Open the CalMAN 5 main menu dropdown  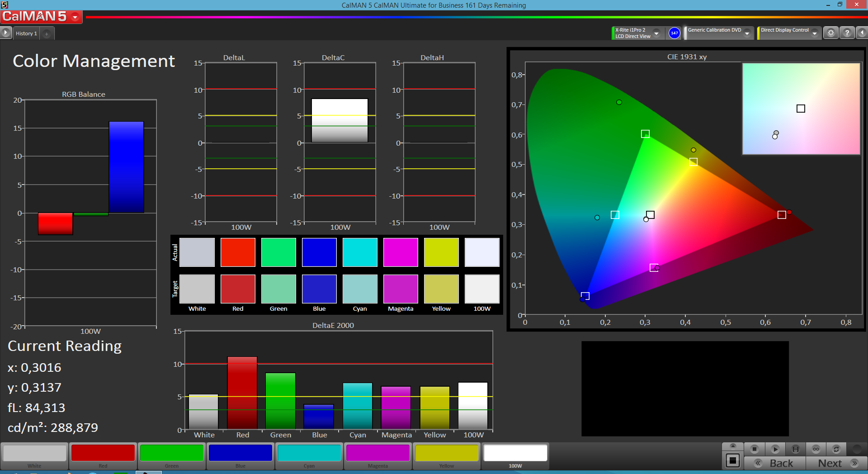pyautogui.click(x=75, y=17)
